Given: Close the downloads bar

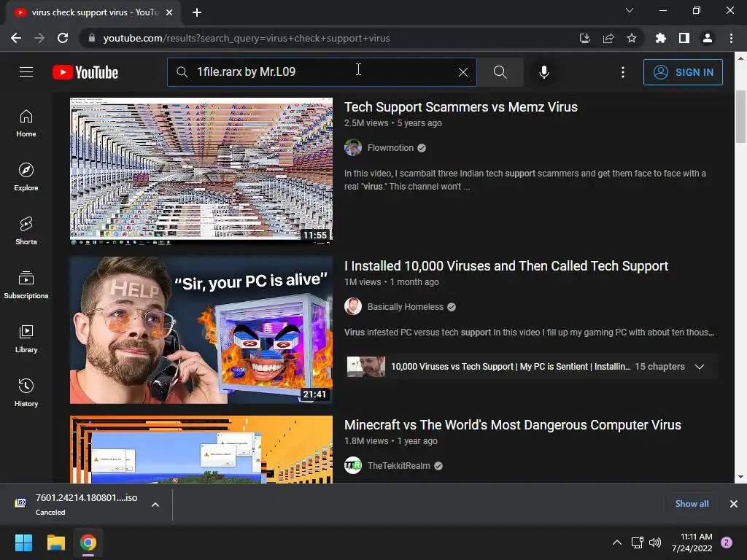Looking at the screenshot, I should (x=734, y=504).
